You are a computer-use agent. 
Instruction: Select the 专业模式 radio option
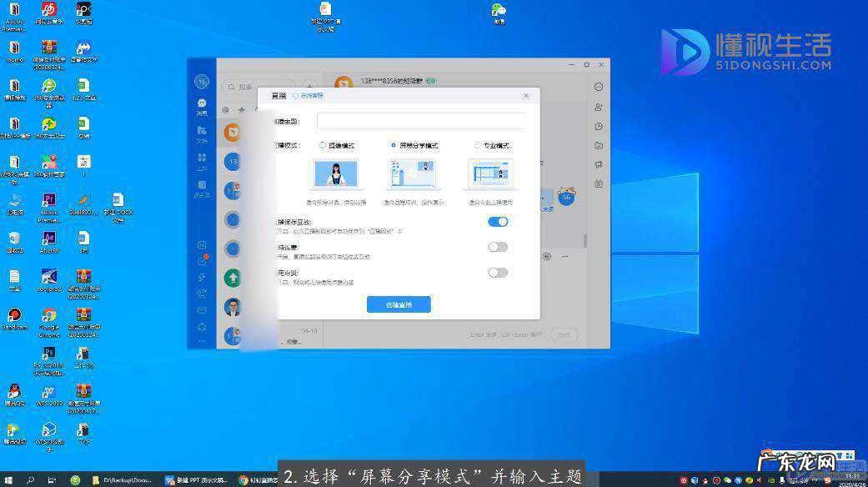[x=477, y=145]
